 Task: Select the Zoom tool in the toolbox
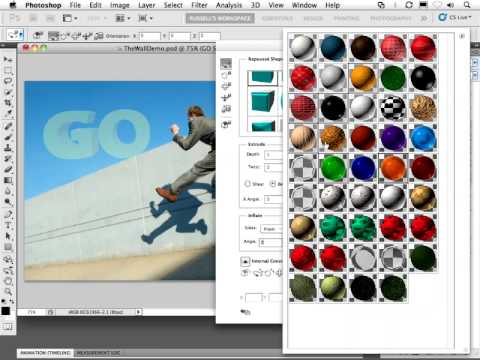pos(8,292)
